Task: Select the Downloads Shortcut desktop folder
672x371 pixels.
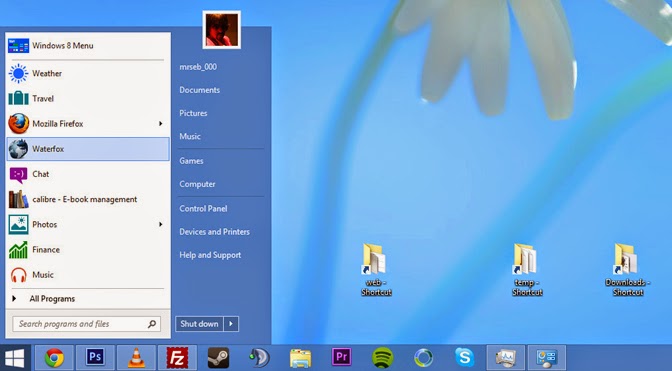Action: pyautogui.click(x=627, y=270)
